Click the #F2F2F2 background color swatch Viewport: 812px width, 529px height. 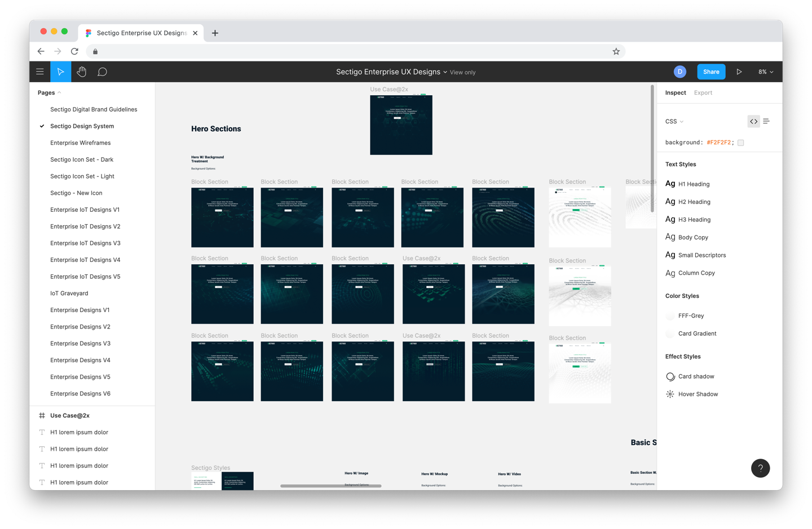tap(741, 143)
